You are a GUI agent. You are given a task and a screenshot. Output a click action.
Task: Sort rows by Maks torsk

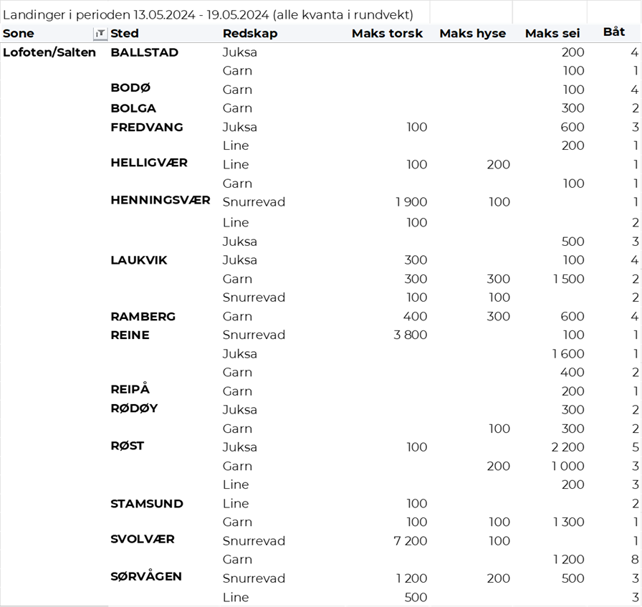pyautogui.click(x=387, y=34)
